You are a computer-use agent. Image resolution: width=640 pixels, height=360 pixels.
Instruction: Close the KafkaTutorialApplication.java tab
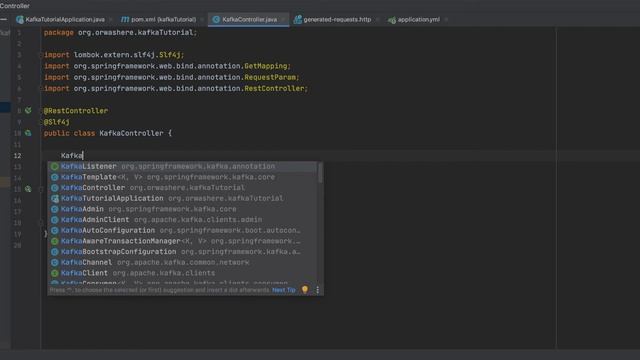click(111, 20)
